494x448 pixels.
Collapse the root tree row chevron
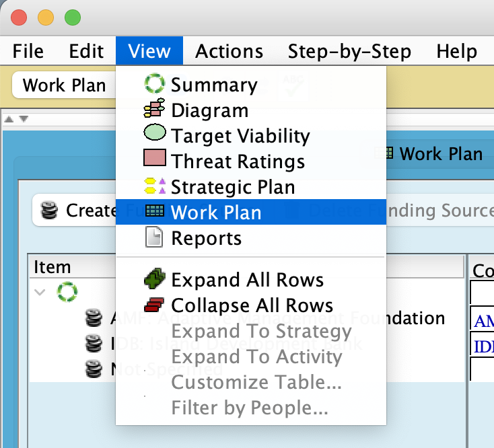40,292
